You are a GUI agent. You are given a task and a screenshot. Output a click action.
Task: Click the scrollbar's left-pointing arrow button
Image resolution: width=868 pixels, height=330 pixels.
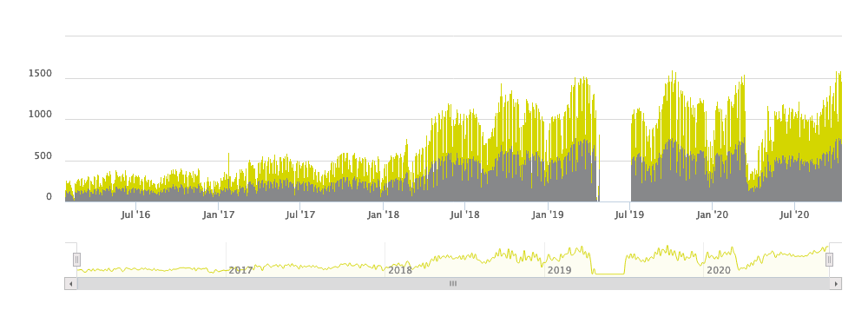[71, 284]
